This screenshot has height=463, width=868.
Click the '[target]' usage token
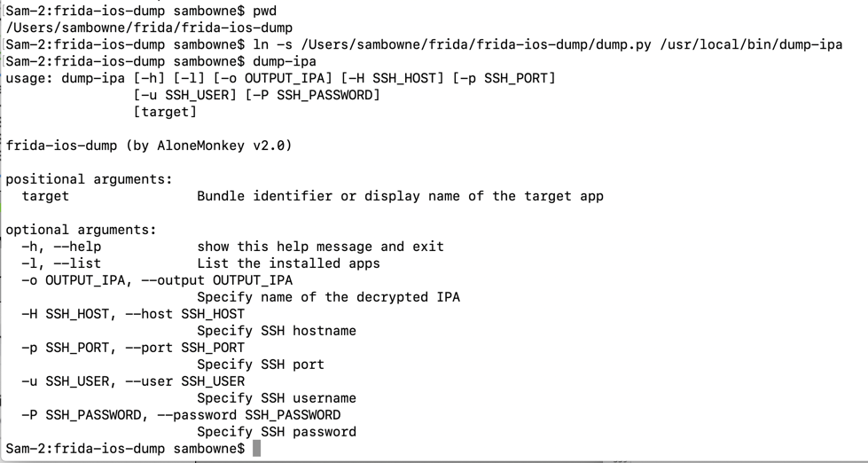pos(164,112)
